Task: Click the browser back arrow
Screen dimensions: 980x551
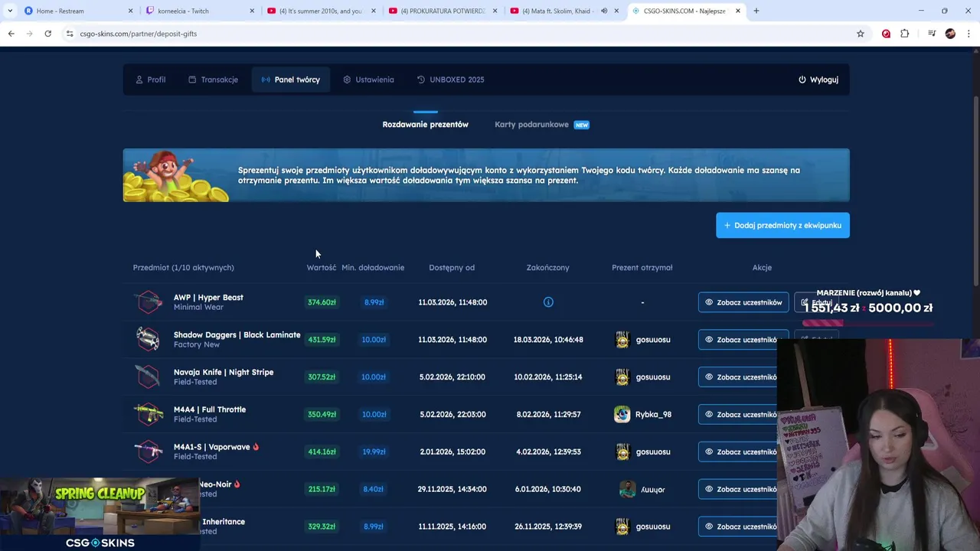Action: [x=11, y=34]
